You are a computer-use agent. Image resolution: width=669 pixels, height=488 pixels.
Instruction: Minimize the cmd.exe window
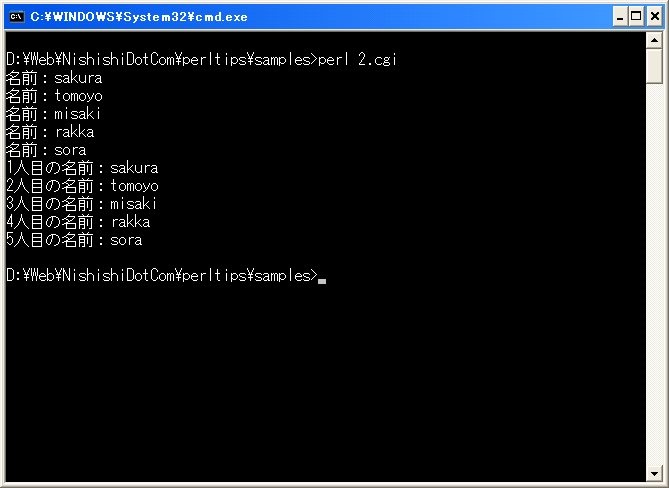pos(620,17)
